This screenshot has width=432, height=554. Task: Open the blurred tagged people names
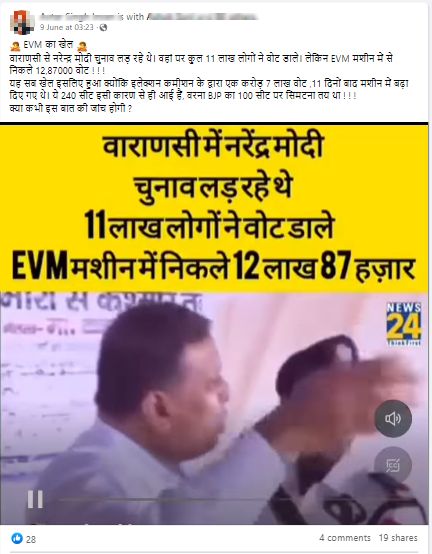(201, 16)
